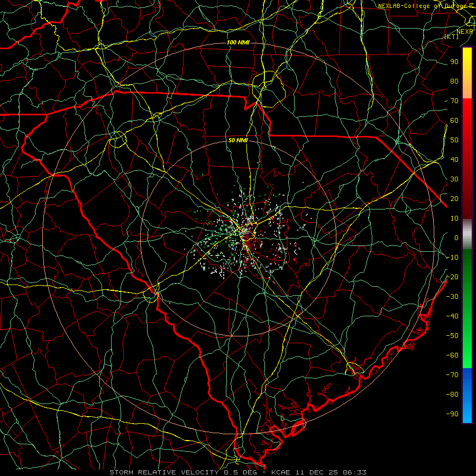476x476 pixels.
Task: Click the "-70" velocity scale label
Action: click(452, 374)
